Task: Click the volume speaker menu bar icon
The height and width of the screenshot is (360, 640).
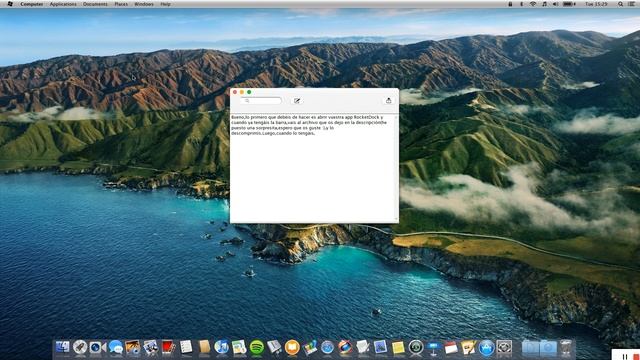Action: [x=556, y=4]
